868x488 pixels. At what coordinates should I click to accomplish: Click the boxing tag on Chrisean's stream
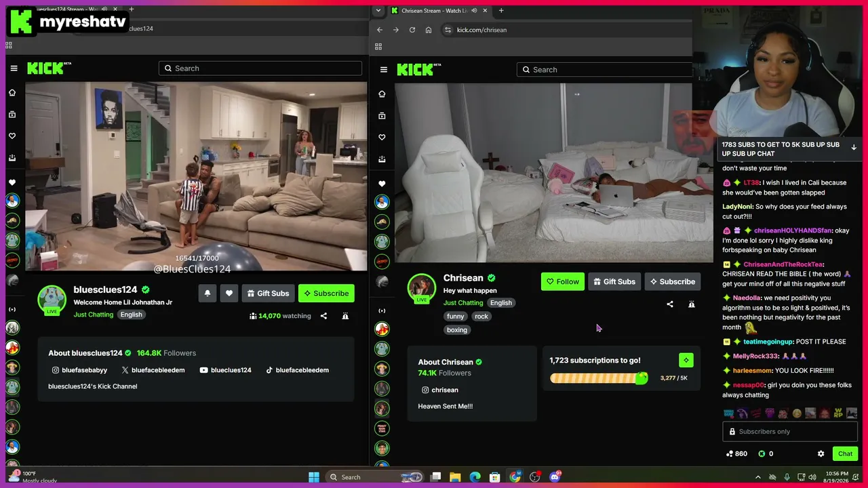click(x=457, y=330)
